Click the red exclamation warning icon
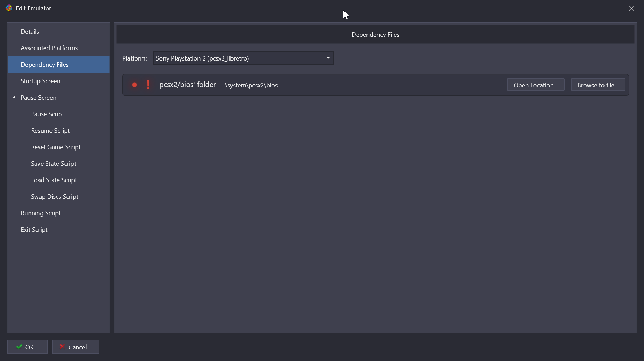This screenshot has height=361, width=644. click(x=148, y=85)
